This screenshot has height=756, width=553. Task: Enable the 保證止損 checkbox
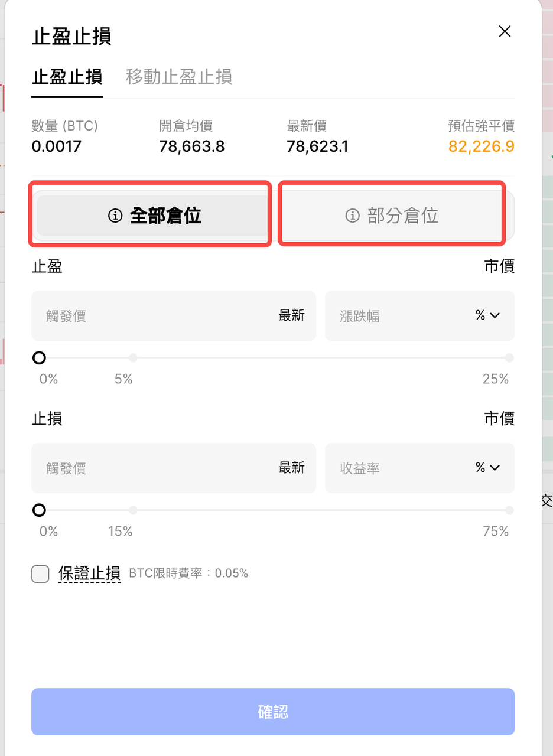tap(40, 573)
